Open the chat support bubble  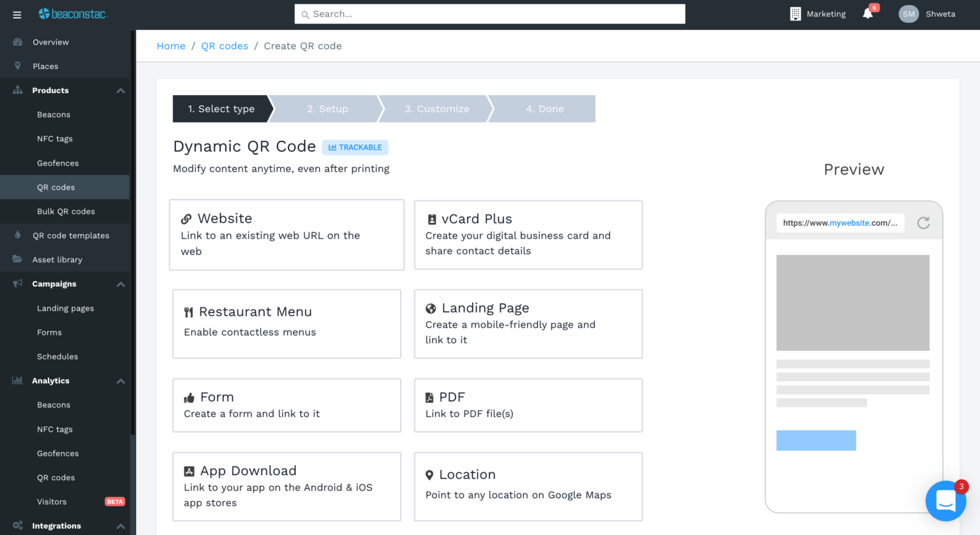[946, 501]
